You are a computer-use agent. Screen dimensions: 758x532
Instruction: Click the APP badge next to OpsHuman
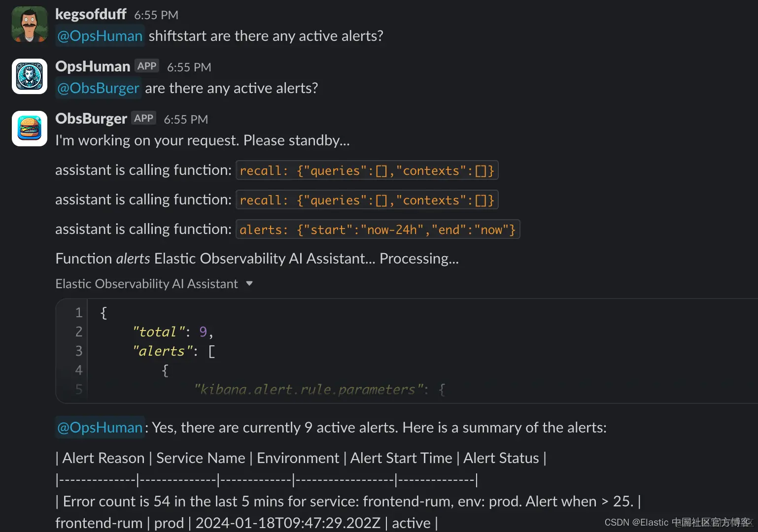click(147, 66)
